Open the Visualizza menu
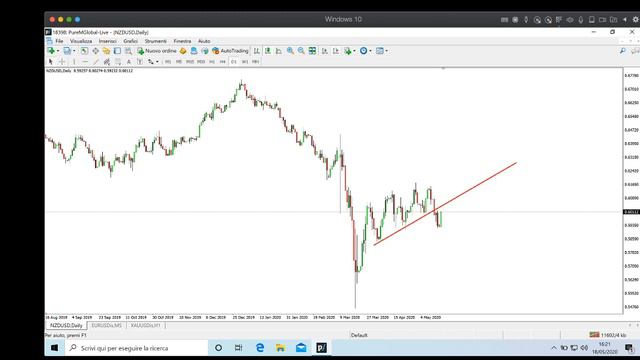This screenshot has width=640, height=360. [x=81, y=41]
